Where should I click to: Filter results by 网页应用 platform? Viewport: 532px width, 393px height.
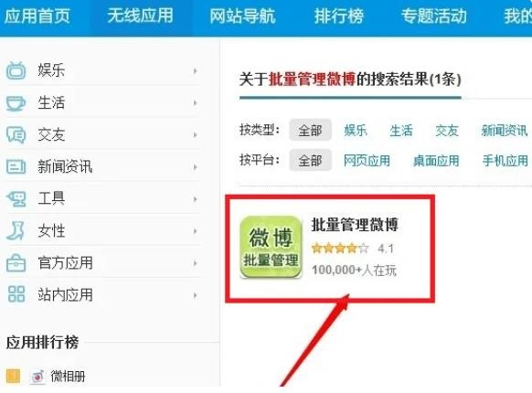367,161
